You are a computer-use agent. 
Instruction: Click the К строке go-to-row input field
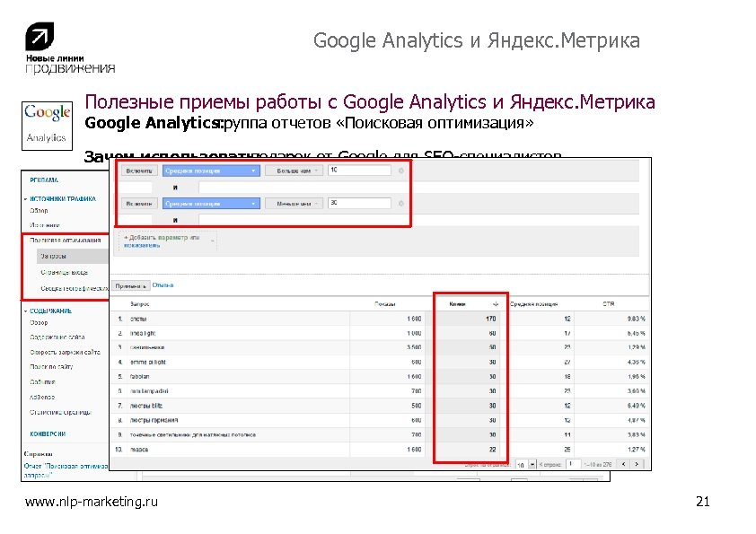[573, 464]
